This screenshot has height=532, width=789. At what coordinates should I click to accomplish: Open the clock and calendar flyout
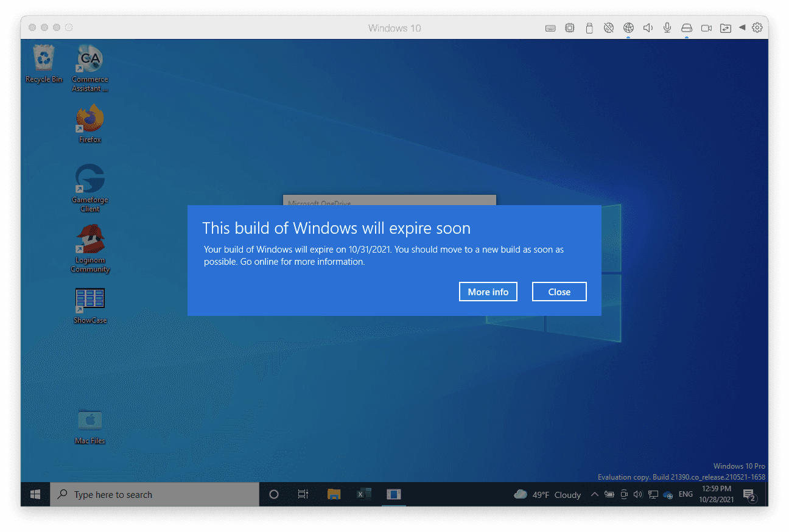tap(717, 494)
